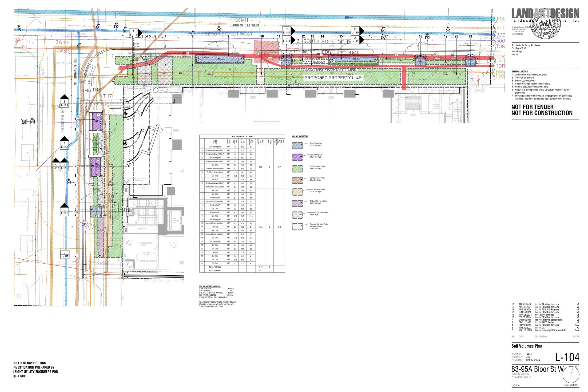This screenshot has width=588, height=392.
Task: Click the SOIL VOLUME REQUIREMENTS heading
Action: (x=210, y=286)
